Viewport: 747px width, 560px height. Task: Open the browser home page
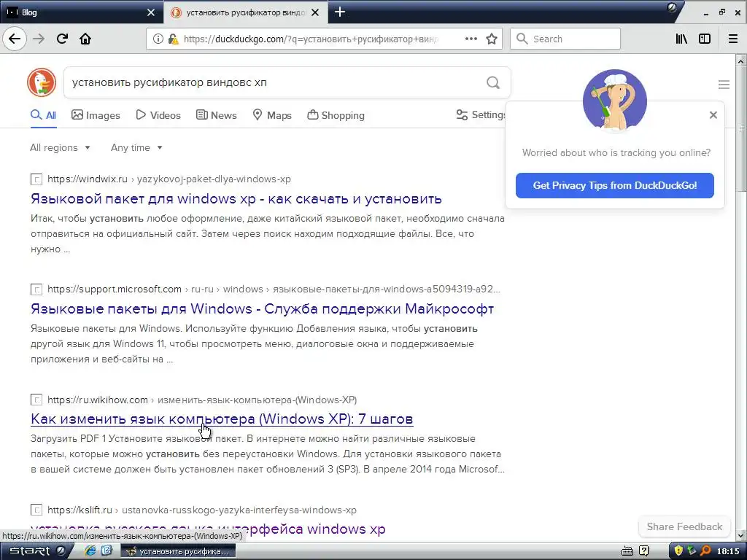click(x=85, y=39)
